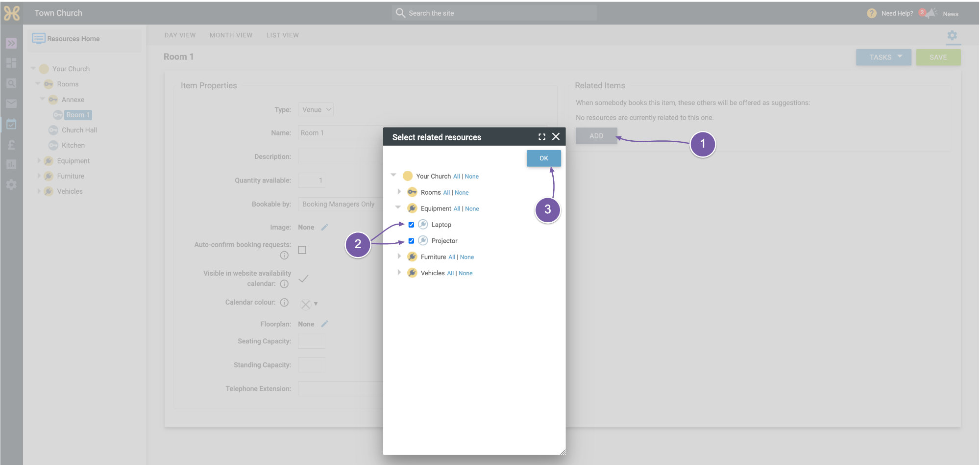Screen dimensions: 980x465
Task: Expand Furniture in the dialog tree
Action: (399, 256)
